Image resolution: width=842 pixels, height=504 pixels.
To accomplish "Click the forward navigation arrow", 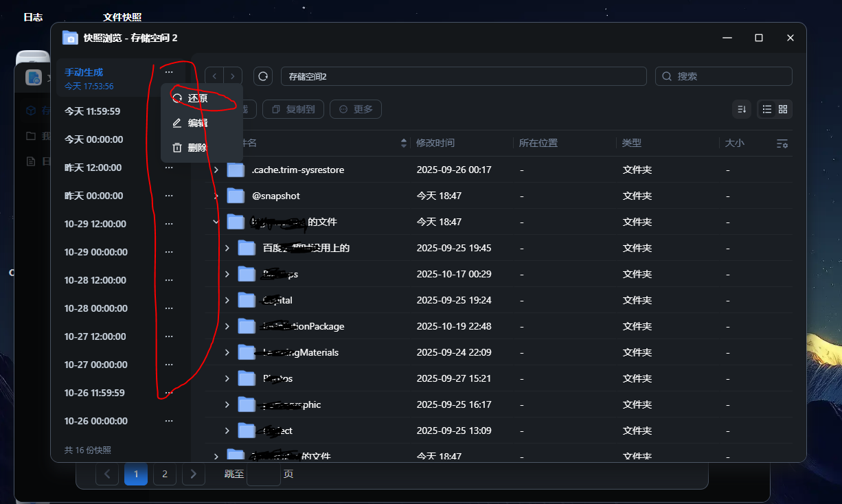I will pyautogui.click(x=234, y=76).
